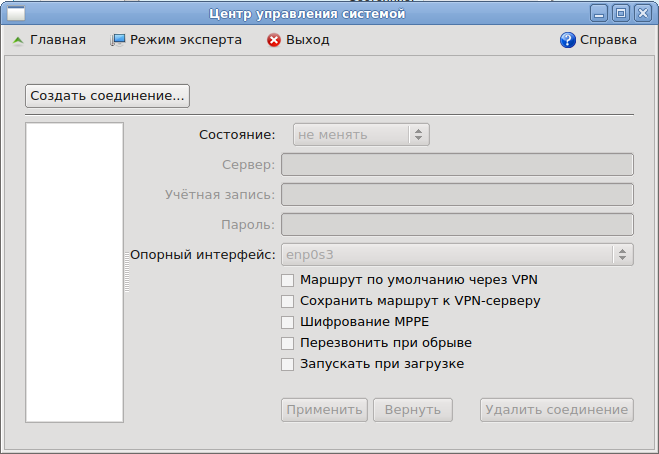Toggle Сохранить маршрут к VPN-серверу checkbox
This screenshot has height=454, width=659.
click(x=287, y=301)
